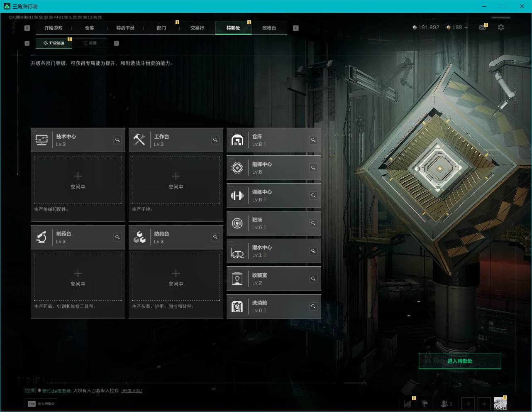Add production in 制药台 idle slot

click(78, 277)
